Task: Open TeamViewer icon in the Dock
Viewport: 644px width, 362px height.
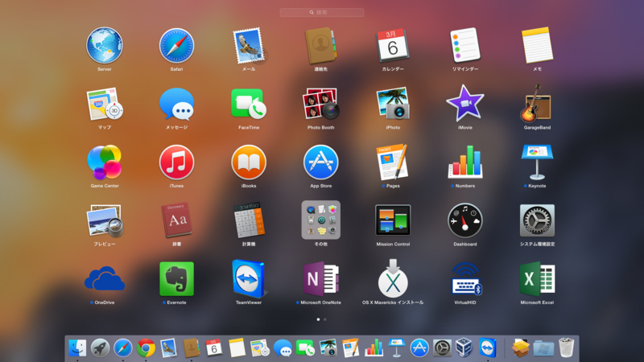Action: (488, 348)
